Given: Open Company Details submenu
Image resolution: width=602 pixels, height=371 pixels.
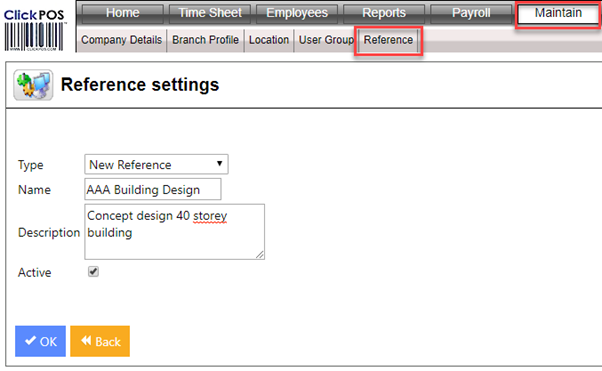Looking at the screenshot, I should tap(122, 40).
